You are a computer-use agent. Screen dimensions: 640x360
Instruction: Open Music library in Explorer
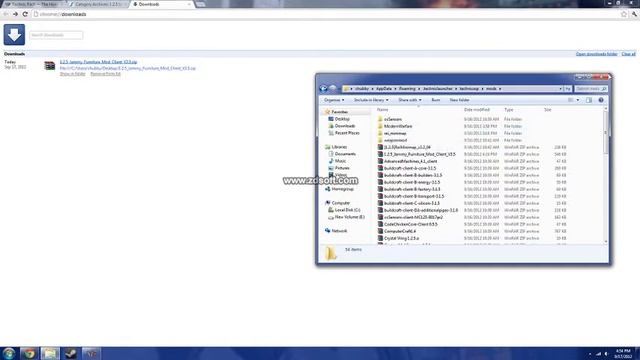340,161
